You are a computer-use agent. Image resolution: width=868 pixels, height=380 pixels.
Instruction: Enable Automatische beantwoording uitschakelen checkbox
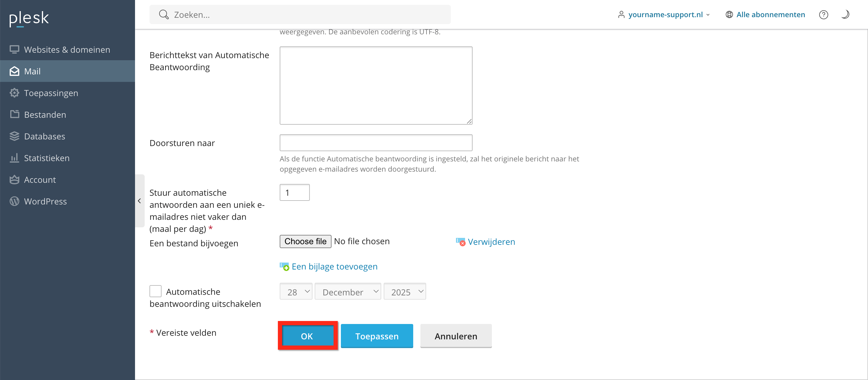[x=155, y=291]
